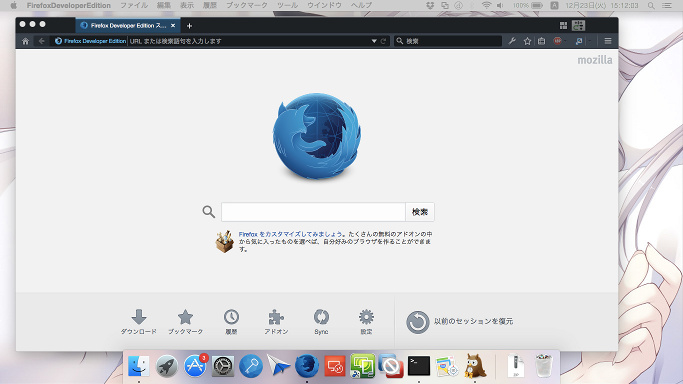Viewport: 683px width, 384px height.
Task: Click Firefox Developer Edition Dock icon
Action: click(307, 366)
